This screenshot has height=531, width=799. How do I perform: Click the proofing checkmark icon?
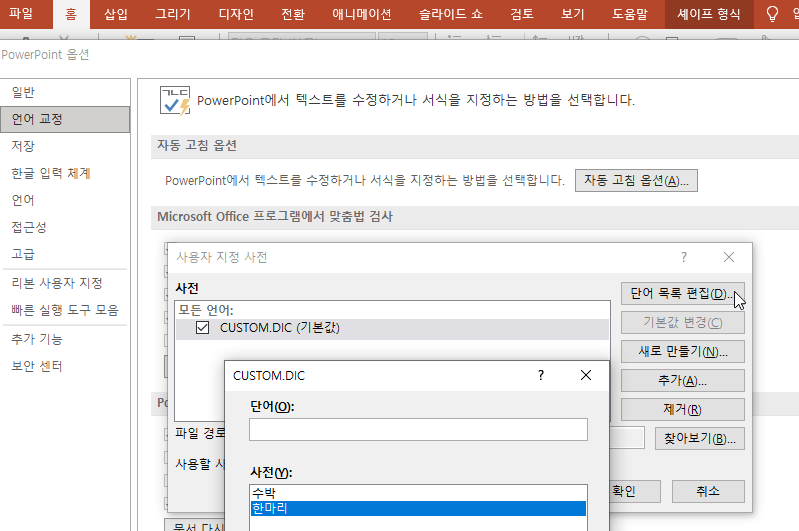(x=175, y=100)
